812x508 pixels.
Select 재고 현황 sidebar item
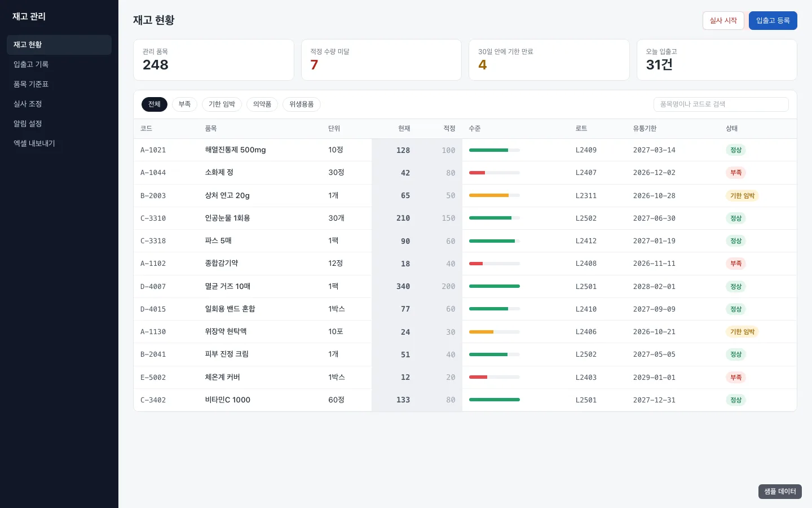click(x=59, y=45)
